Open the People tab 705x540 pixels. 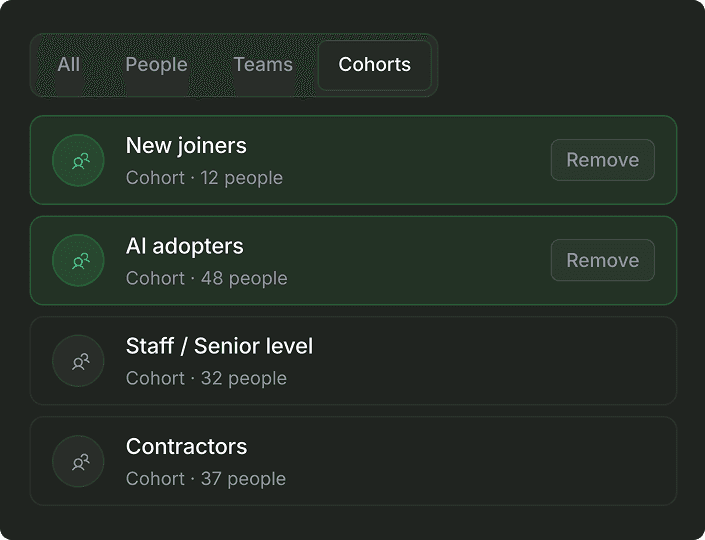click(156, 65)
